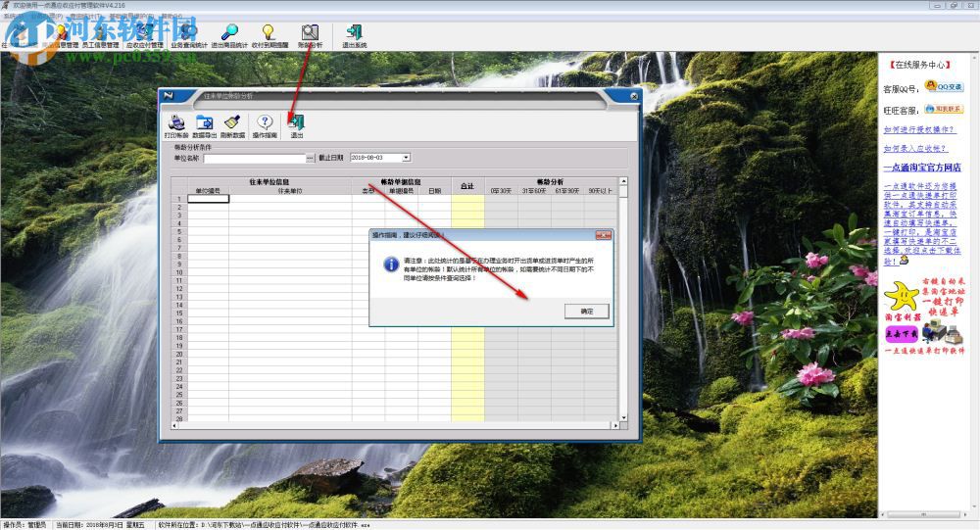Open 帐龄分析 in the main toolbar
The width and height of the screenshot is (980, 530).
click(310, 37)
